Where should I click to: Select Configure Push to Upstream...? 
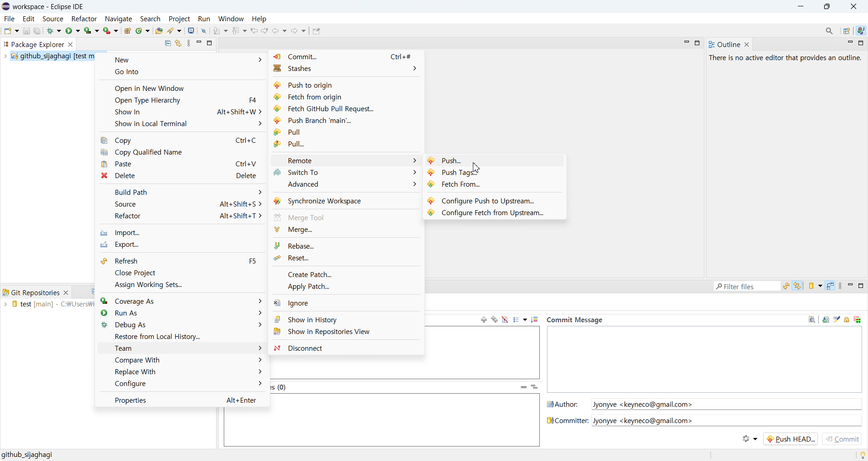(495, 201)
